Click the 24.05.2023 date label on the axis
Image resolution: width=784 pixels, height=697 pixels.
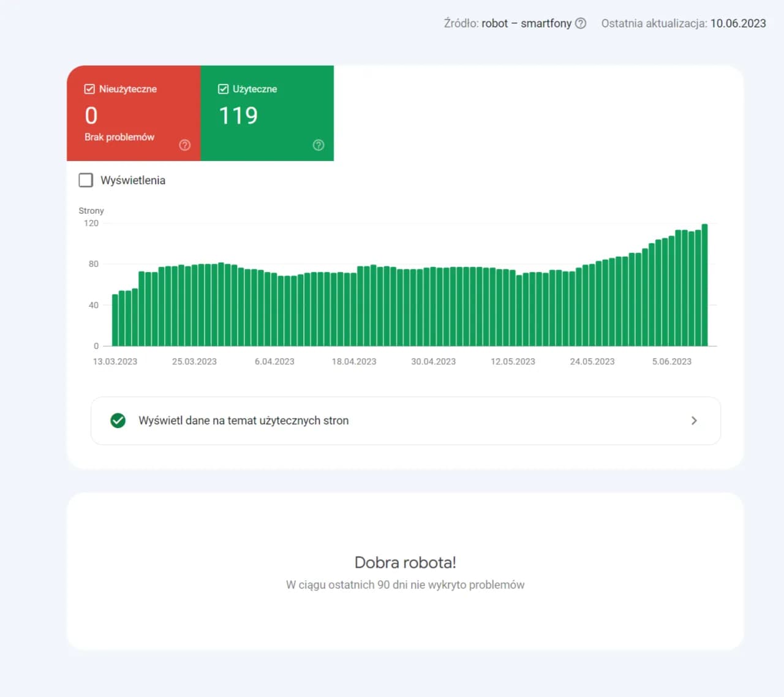592,362
